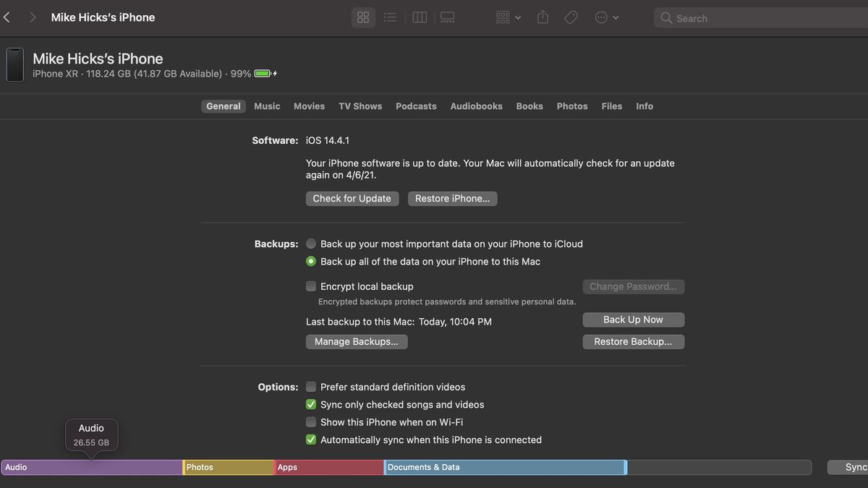
Task: Open the Podcasts tab
Action: (416, 106)
